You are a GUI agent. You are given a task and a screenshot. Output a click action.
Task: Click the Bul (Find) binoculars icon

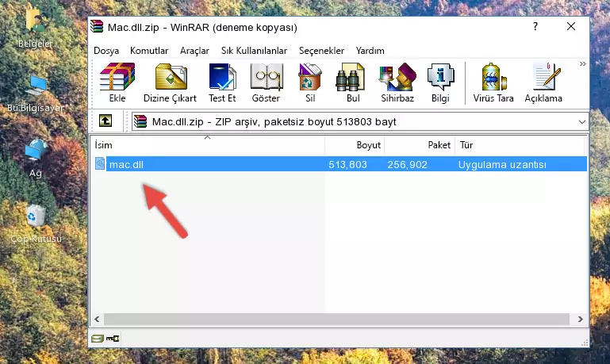tap(350, 77)
